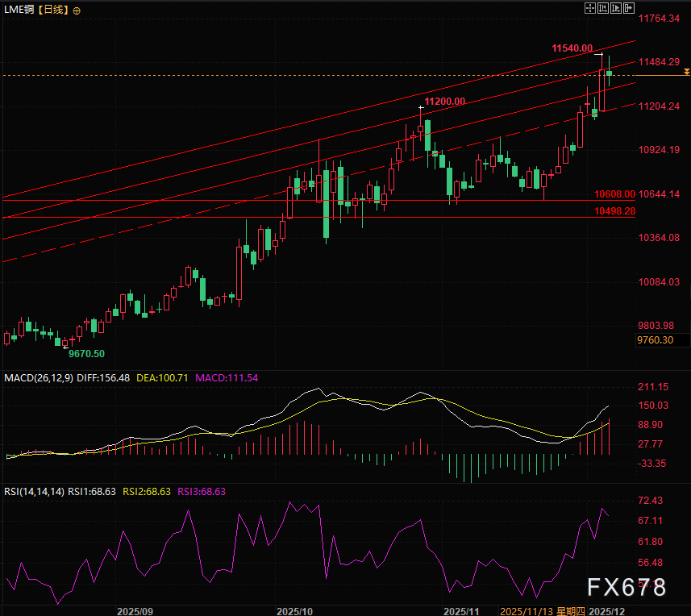The width and height of the screenshot is (691, 616).
Task: Select the red 10608.00 horizontal support line
Action: click(242, 201)
